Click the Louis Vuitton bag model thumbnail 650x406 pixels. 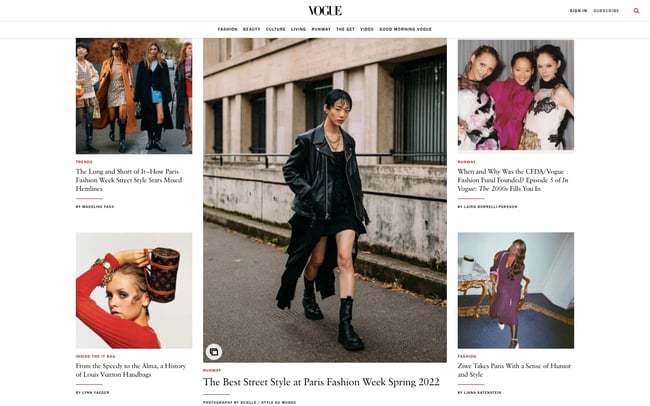[x=134, y=290]
